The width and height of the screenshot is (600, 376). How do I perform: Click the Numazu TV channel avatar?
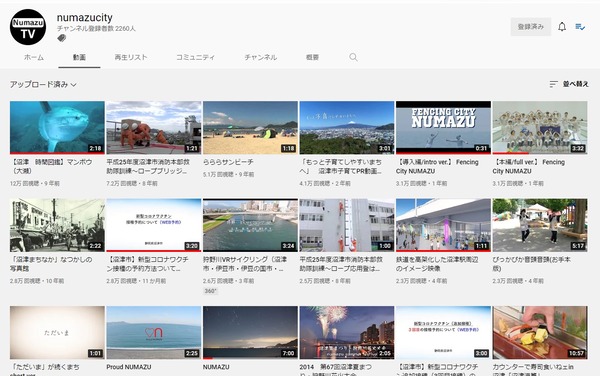click(28, 27)
